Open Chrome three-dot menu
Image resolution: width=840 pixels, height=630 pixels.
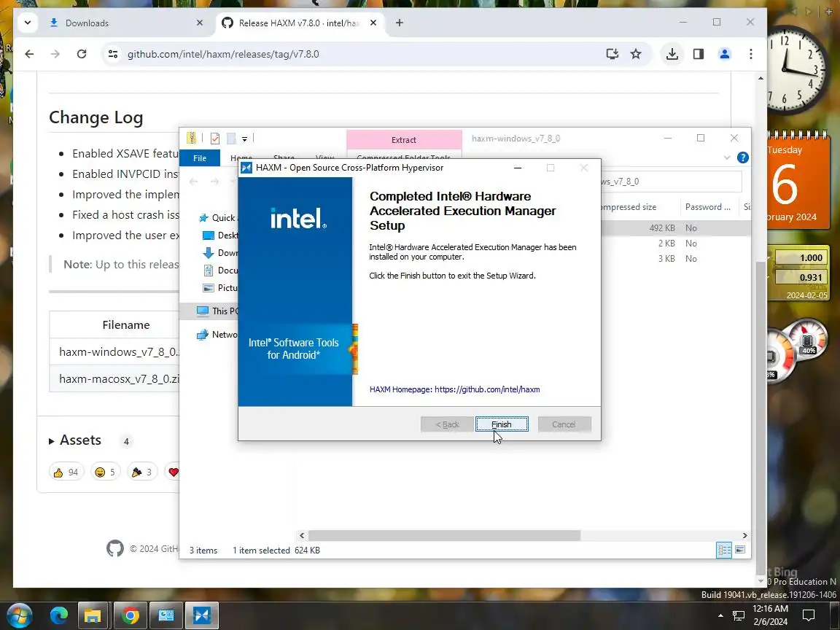750,54
